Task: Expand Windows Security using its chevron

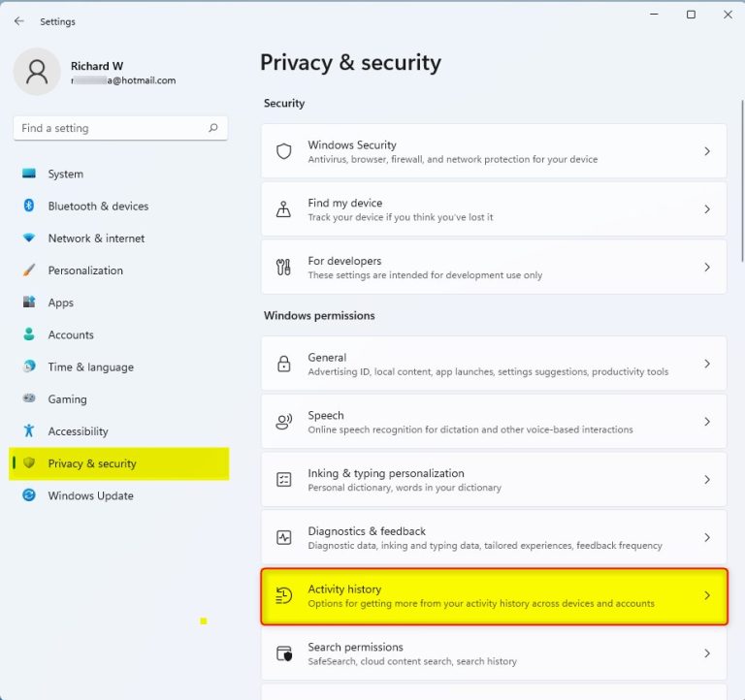Action: click(x=707, y=151)
